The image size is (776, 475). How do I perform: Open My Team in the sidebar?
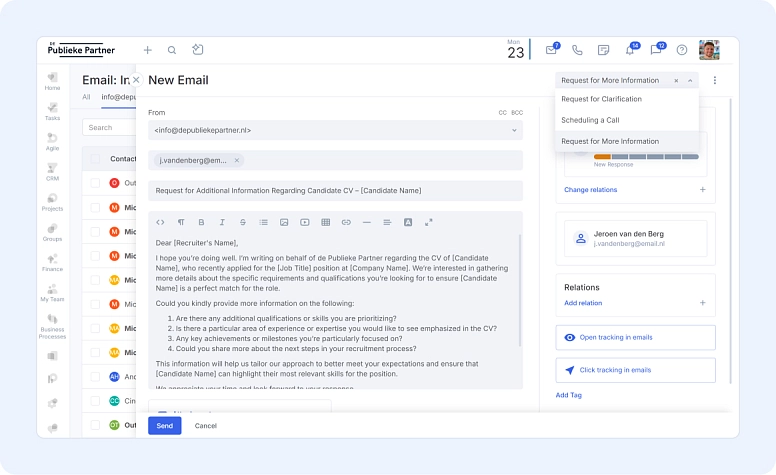tap(52, 292)
